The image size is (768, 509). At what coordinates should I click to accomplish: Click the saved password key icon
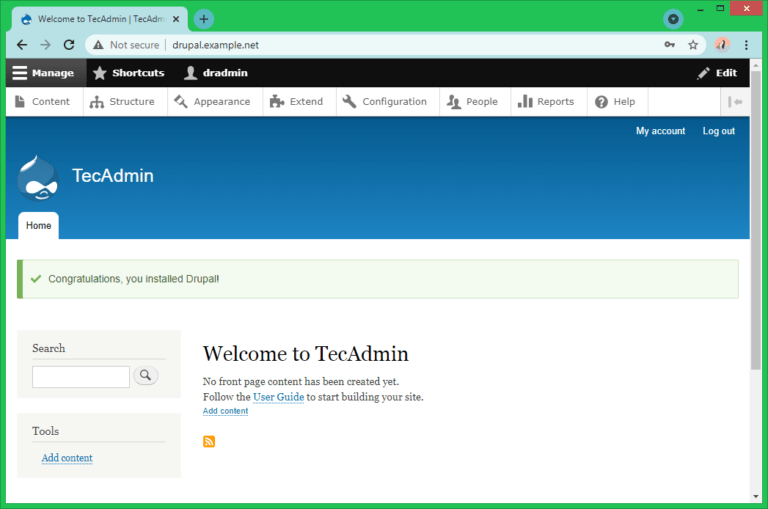point(670,45)
